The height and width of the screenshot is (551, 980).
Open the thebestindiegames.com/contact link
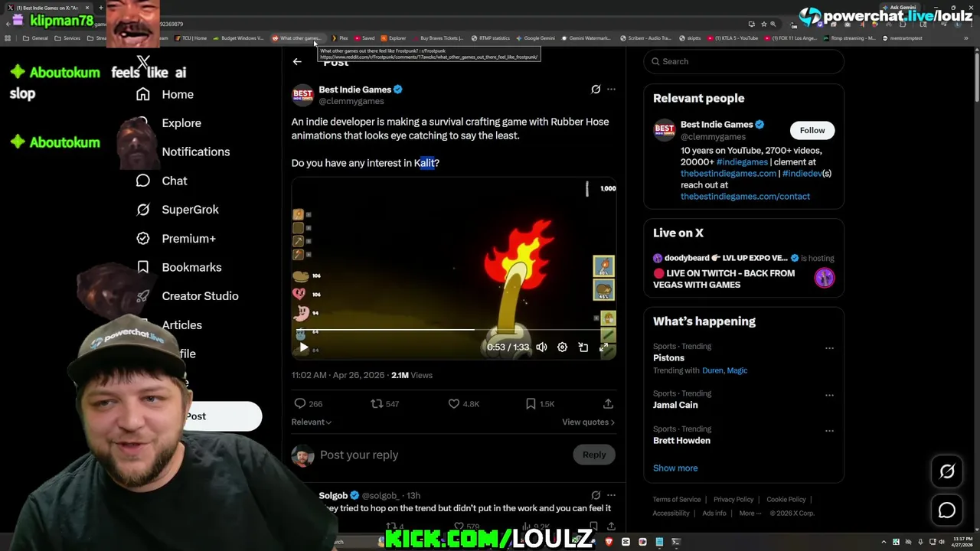[x=745, y=197]
